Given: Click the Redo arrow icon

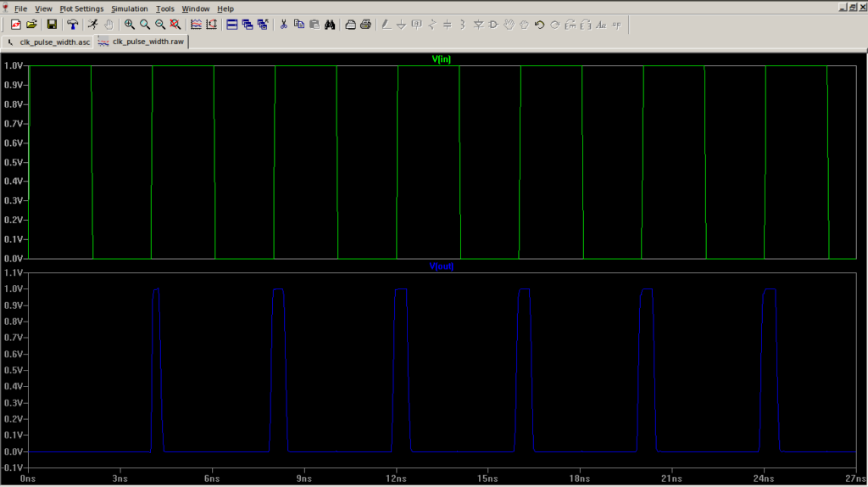Looking at the screenshot, I should [x=554, y=25].
